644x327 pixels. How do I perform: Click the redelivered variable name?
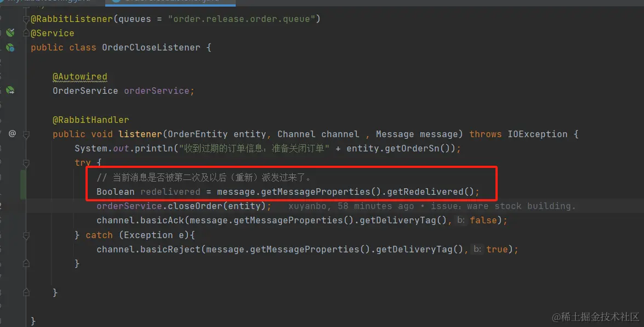[170, 191]
